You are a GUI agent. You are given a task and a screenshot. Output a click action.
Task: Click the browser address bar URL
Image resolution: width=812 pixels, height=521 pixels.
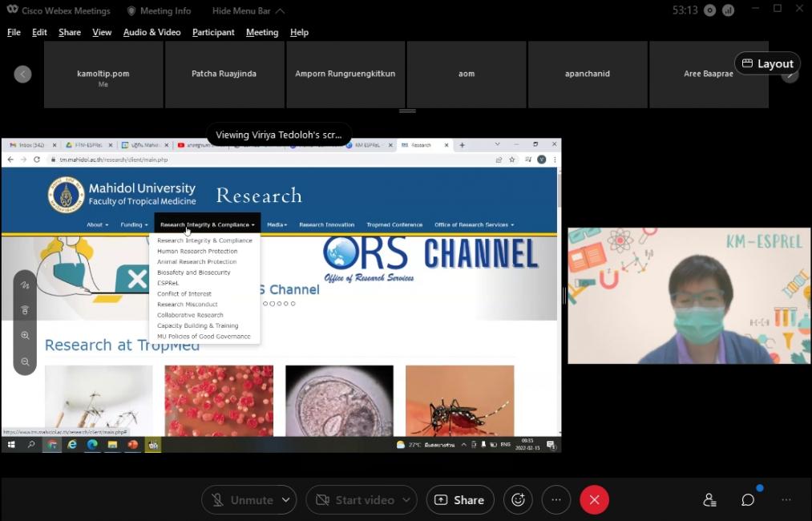click(113, 160)
